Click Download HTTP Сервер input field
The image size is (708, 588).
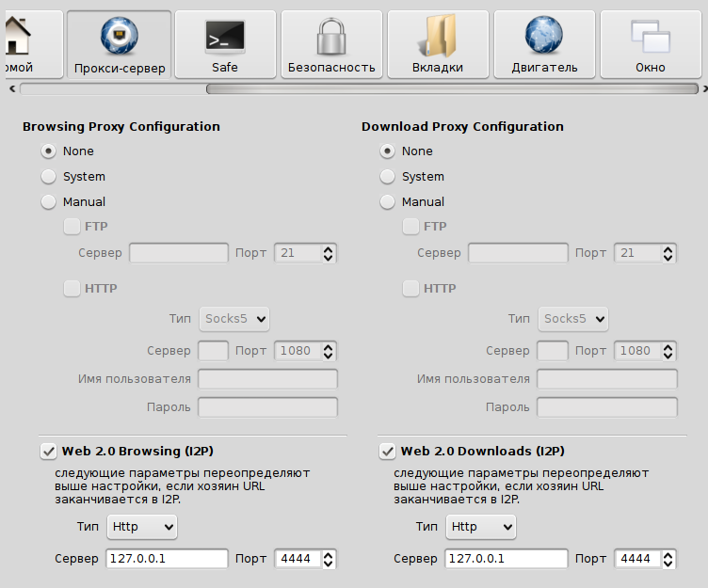click(x=553, y=351)
